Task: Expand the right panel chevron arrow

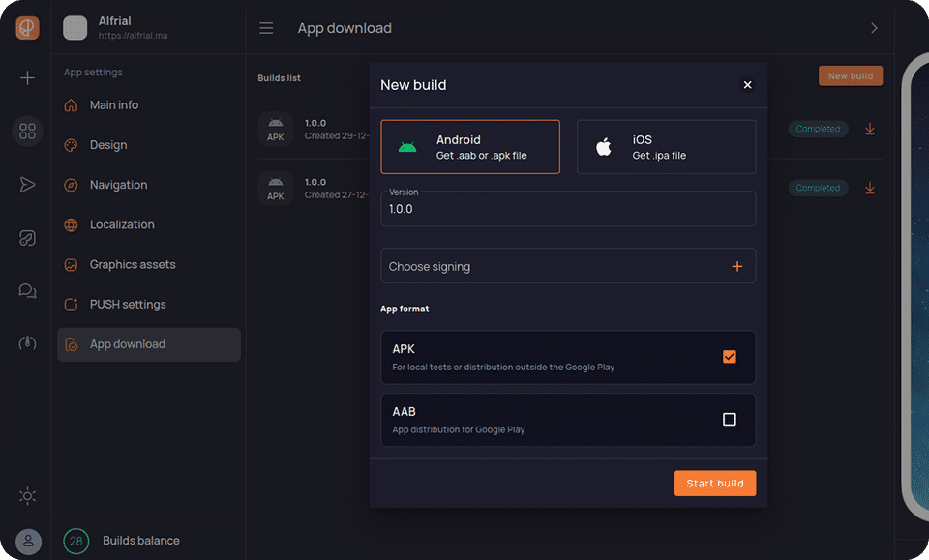Action: pos(874,28)
